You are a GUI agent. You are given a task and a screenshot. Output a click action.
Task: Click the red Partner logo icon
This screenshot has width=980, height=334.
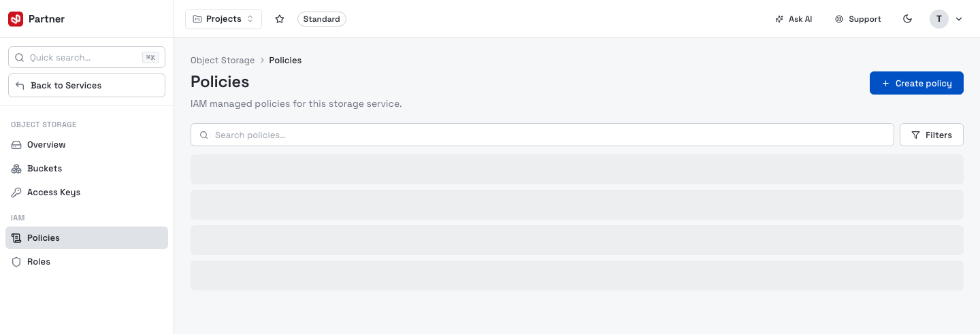tap(16, 19)
